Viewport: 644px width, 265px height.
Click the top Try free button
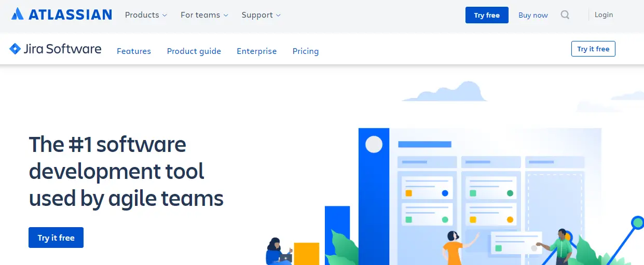pyautogui.click(x=487, y=15)
